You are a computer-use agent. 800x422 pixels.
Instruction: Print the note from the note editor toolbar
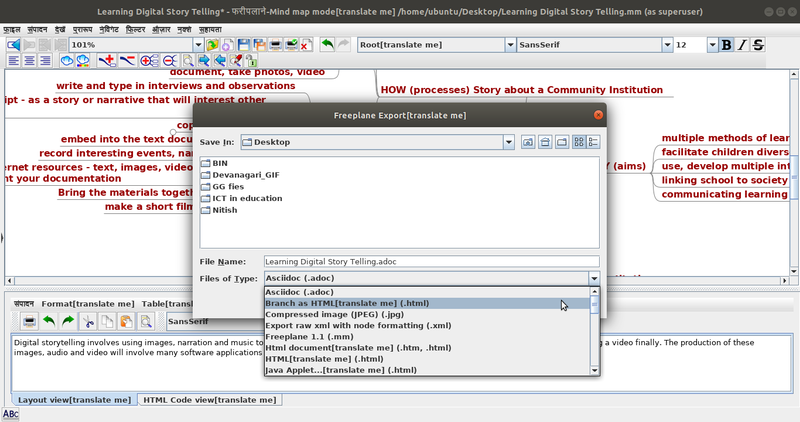[29, 321]
